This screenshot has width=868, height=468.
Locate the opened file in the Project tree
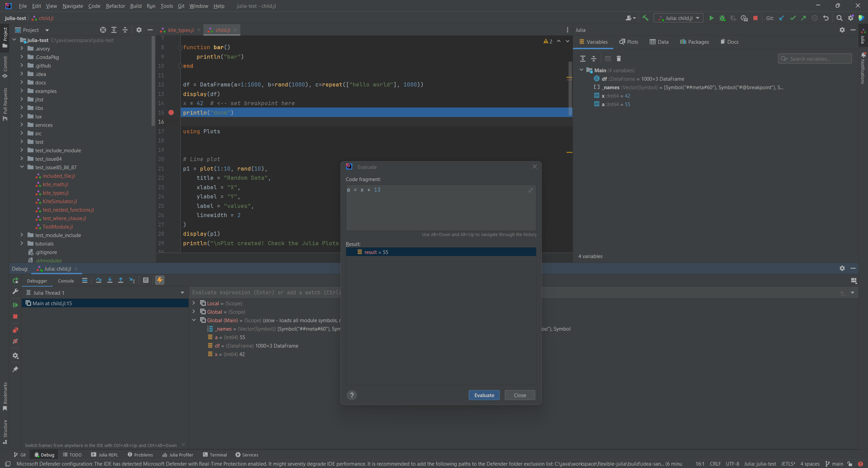(x=103, y=30)
